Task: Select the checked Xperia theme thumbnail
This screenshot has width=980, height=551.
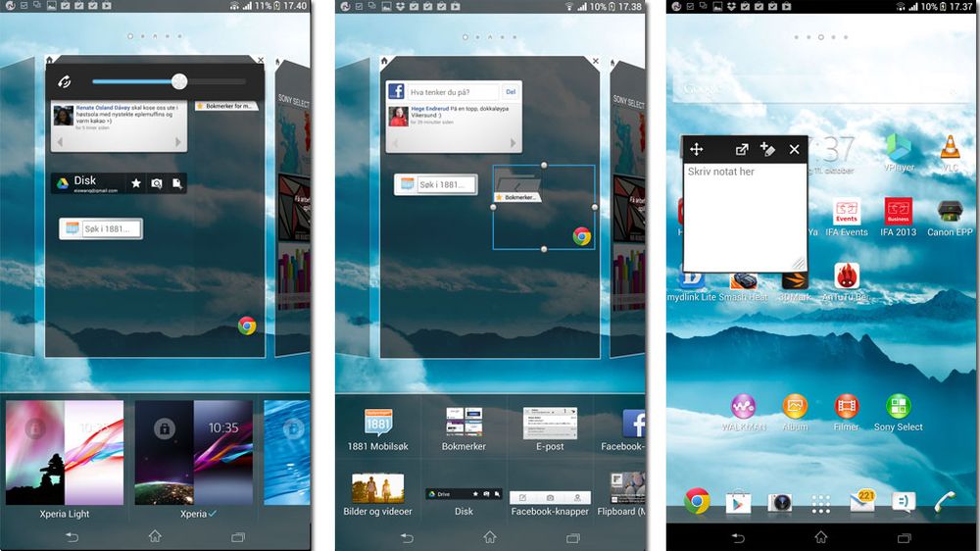Action: point(194,453)
